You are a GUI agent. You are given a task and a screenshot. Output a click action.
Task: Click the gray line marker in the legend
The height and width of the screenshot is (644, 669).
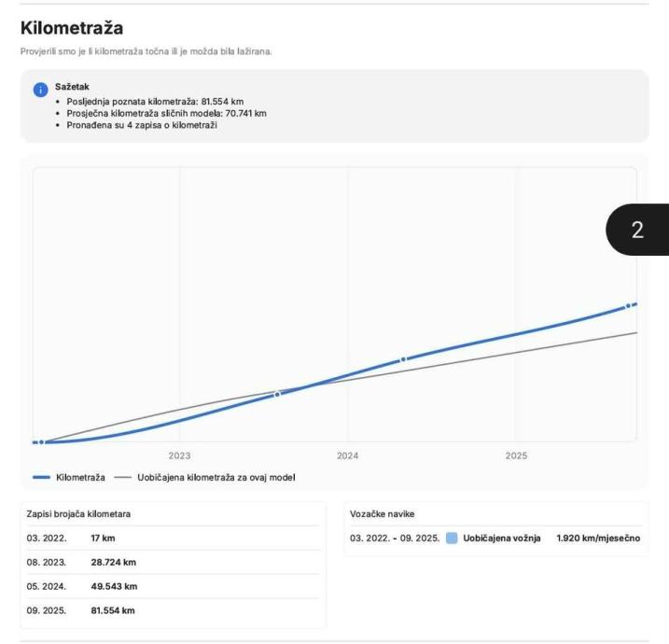[x=122, y=477]
